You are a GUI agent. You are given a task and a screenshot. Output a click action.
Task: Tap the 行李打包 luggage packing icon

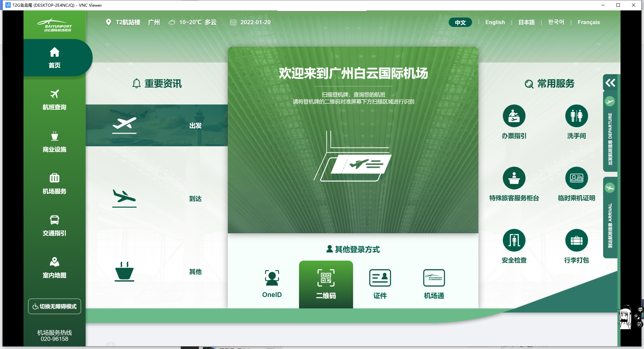pos(576,240)
